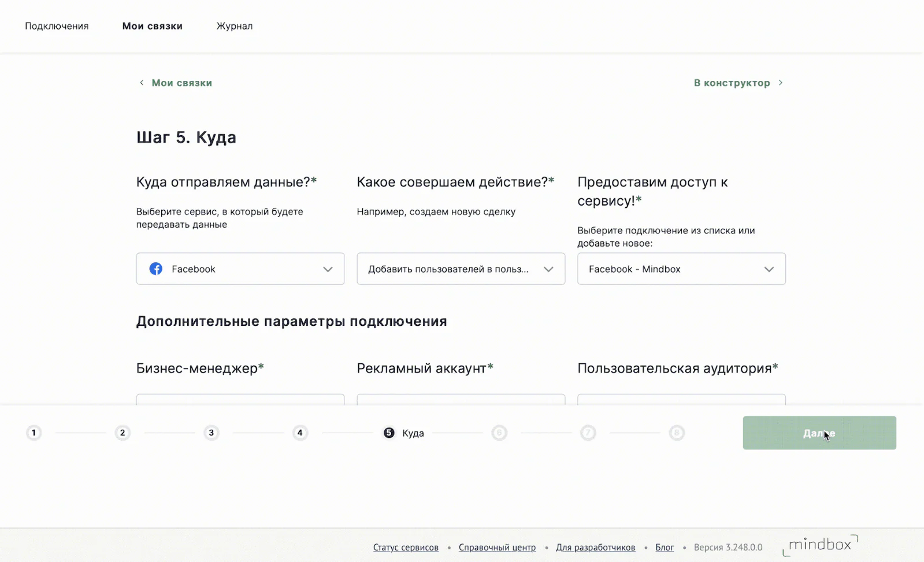
Task: Open Facebook - Mindbox connection dropdown
Action: click(681, 269)
